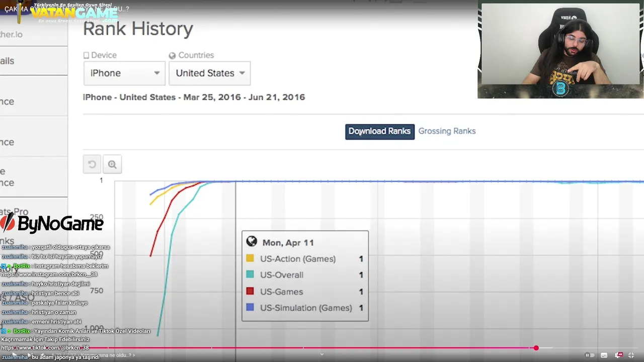This screenshot has width=644, height=362.
Task: Click the red US-Games legend swatch
Action: point(250,291)
